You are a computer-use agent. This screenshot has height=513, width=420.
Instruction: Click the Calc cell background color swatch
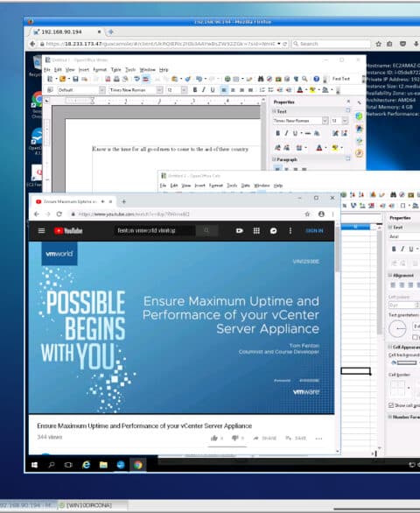[407, 362]
